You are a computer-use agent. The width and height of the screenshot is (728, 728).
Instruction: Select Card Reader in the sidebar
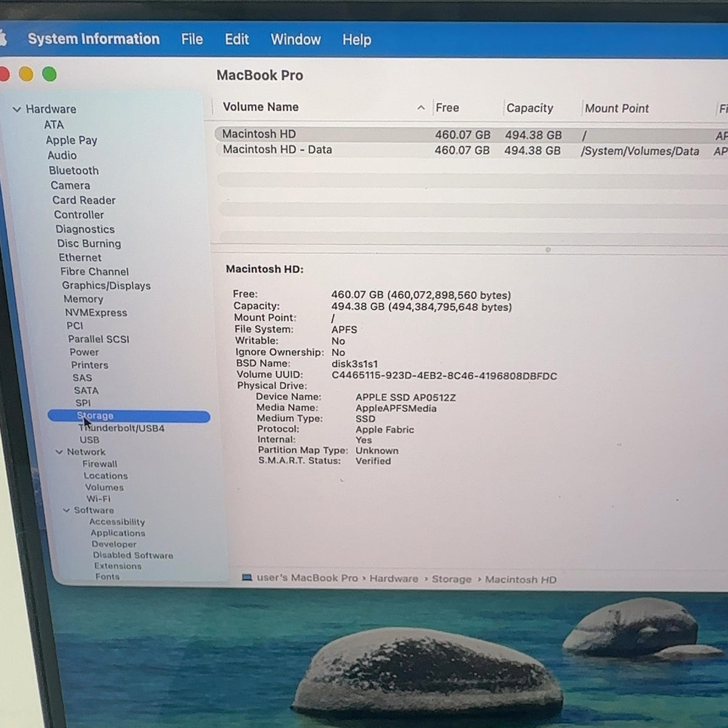84,200
